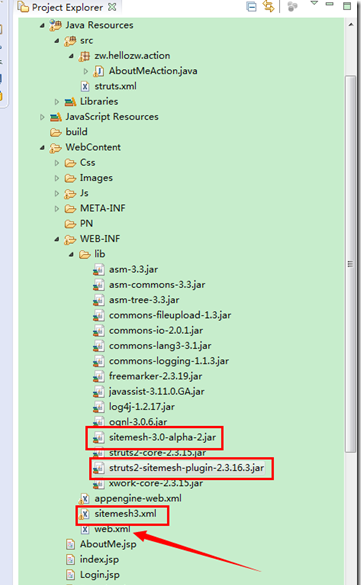Collapse the WEB-INF folder

pos(57,239)
